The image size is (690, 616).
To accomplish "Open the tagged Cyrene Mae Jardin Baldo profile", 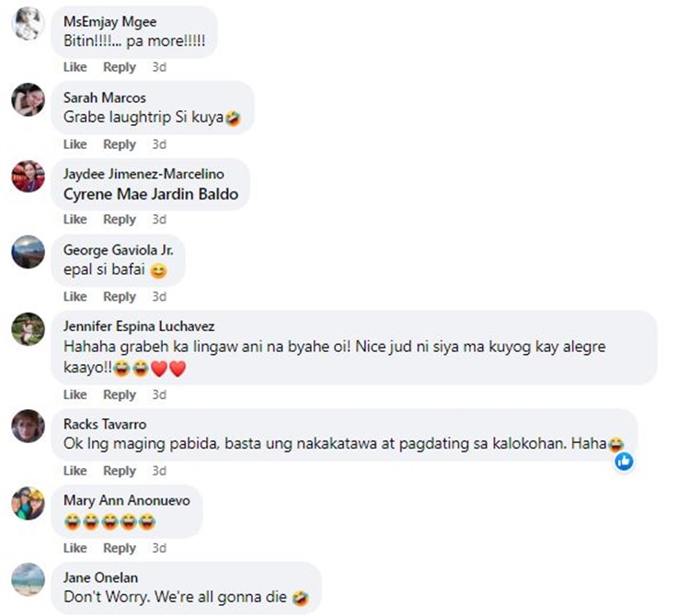I will [151, 194].
